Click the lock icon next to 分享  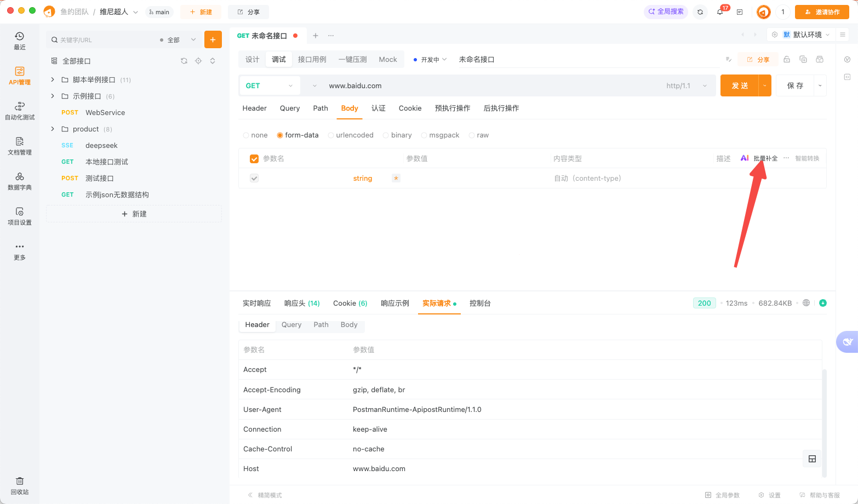coord(787,59)
